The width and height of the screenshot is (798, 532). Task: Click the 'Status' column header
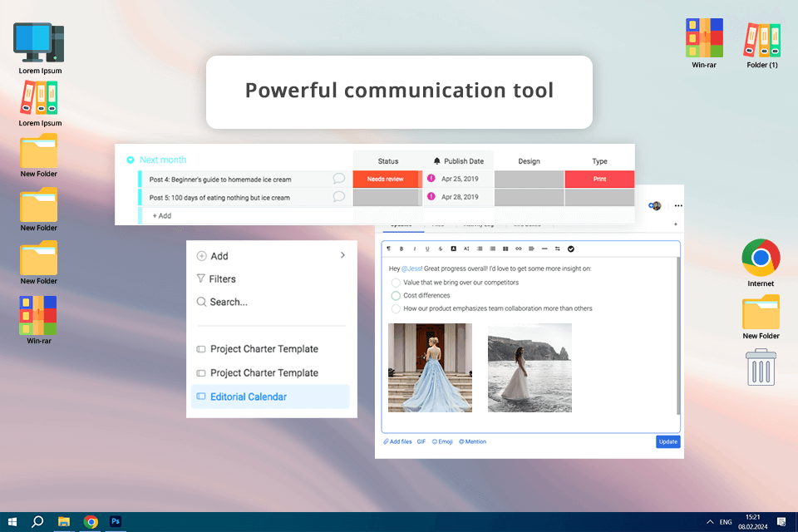point(388,161)
